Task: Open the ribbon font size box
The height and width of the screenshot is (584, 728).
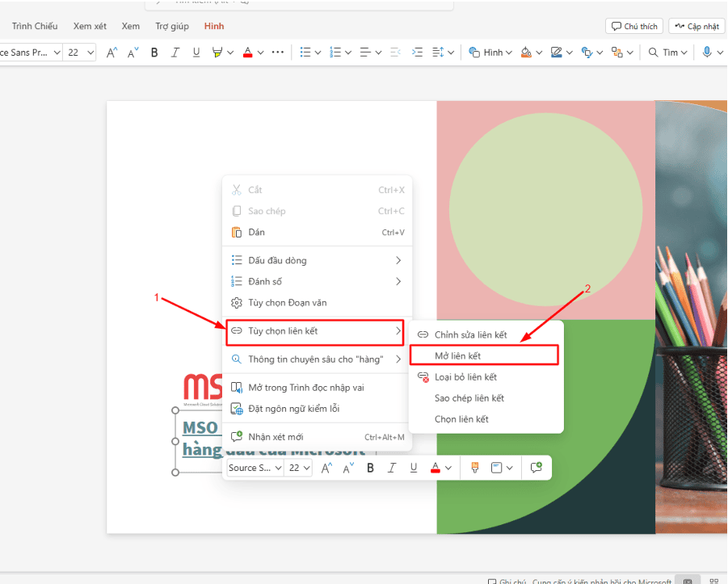Action: click(80, 53)
